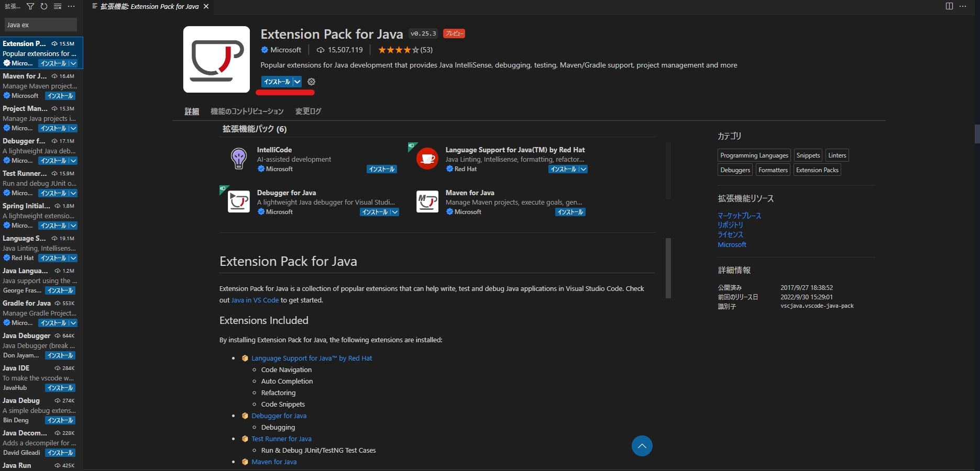The image size is (980, 471).
Task: Open Install dropdown for Spring Initializr sidebar item
Action: tap(73, 226)
